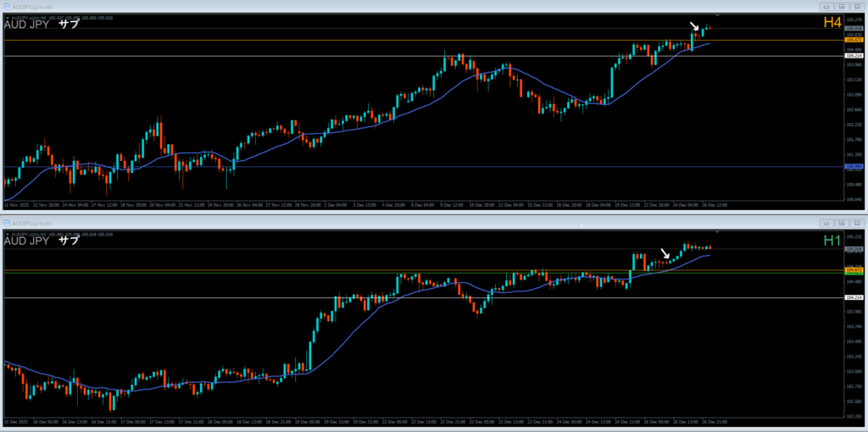This screenshot has width=868, height=432.
Task: Click the サブ label on H1 chart
Action: click(69, 241)
